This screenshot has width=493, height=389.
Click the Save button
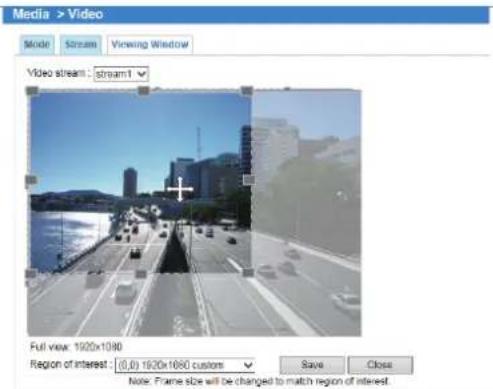pos(312,365)
